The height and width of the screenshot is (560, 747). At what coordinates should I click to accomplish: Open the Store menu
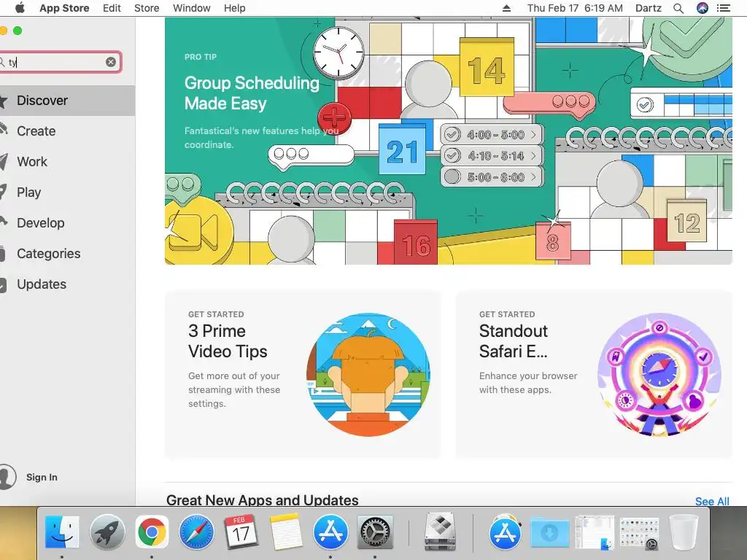coord(146,8)
